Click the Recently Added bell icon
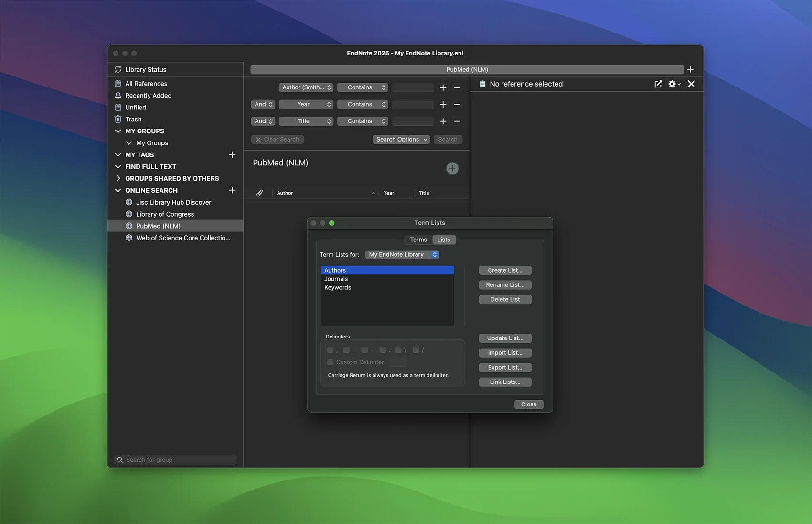Image resolution: width=812 pixels, height=524 pixels. tap(118, 96)
